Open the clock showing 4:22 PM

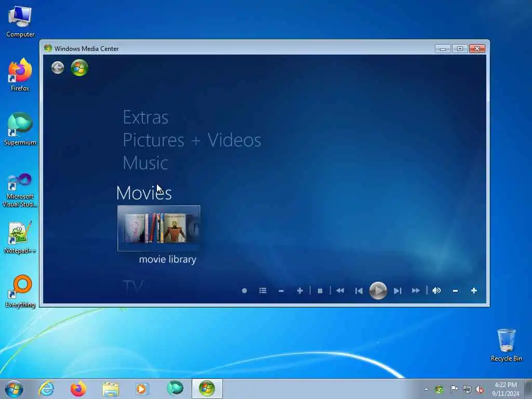506,389
